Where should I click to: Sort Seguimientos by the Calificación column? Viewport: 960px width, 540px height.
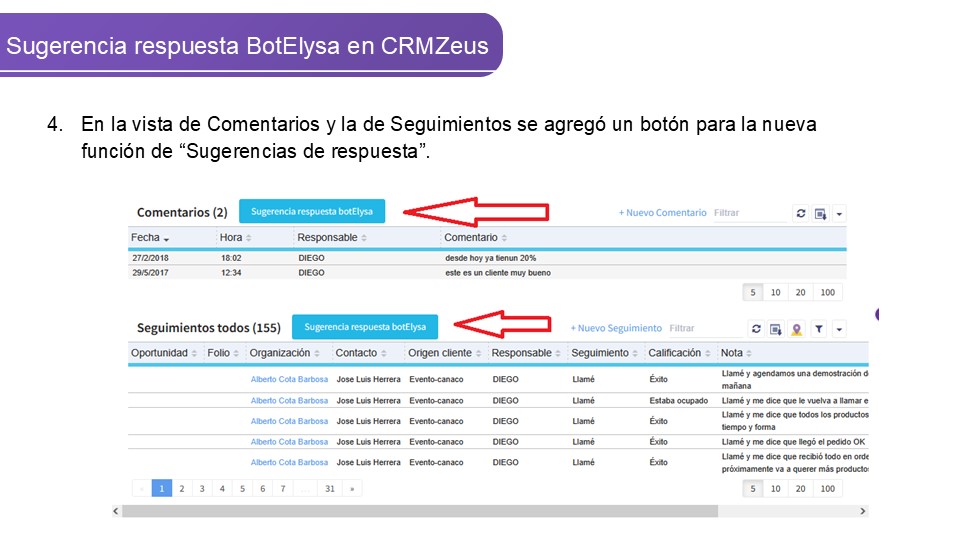coord(679,353)
